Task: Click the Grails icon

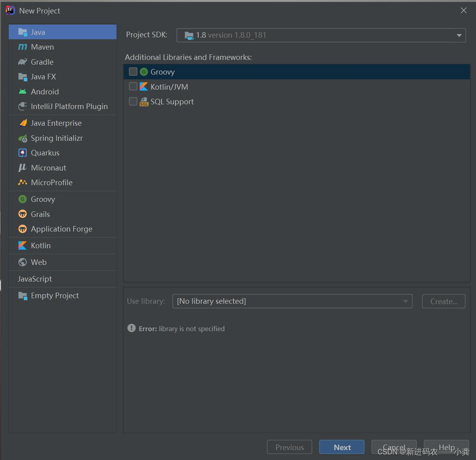Action: pyautogui.click(x=23, y=214)
